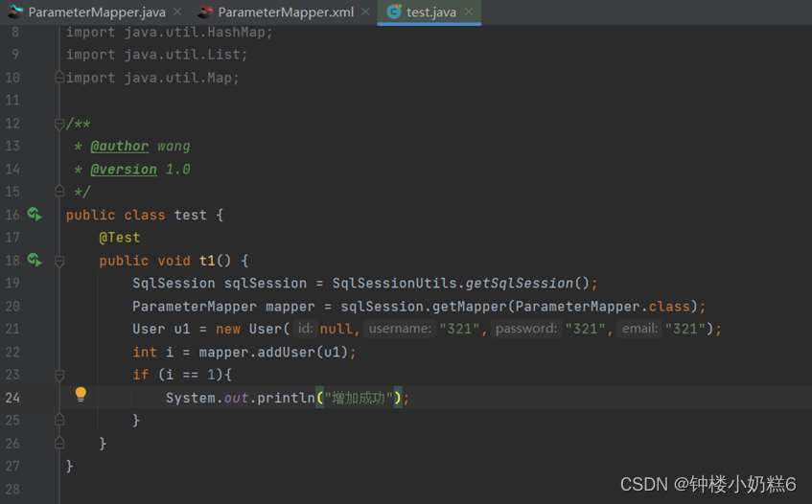Click addUser call on line 22

(287, 353)
